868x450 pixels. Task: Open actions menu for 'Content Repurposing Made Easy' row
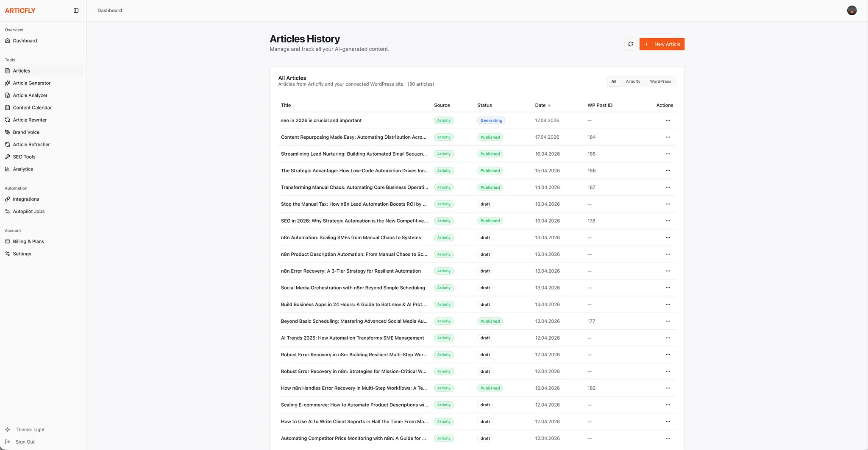click(x=668, y=137)
